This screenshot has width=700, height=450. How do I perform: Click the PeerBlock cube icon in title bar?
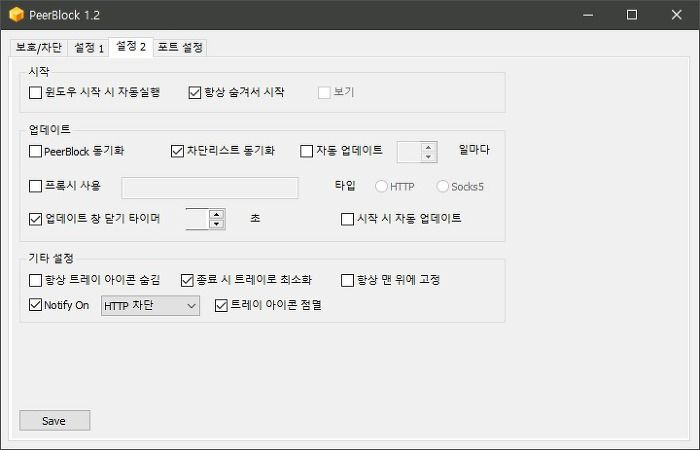[17, 15]
